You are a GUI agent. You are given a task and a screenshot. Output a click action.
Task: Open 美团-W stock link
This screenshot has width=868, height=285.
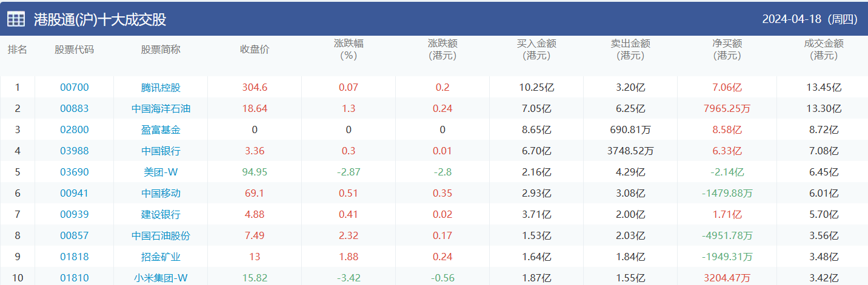(161, 172)
